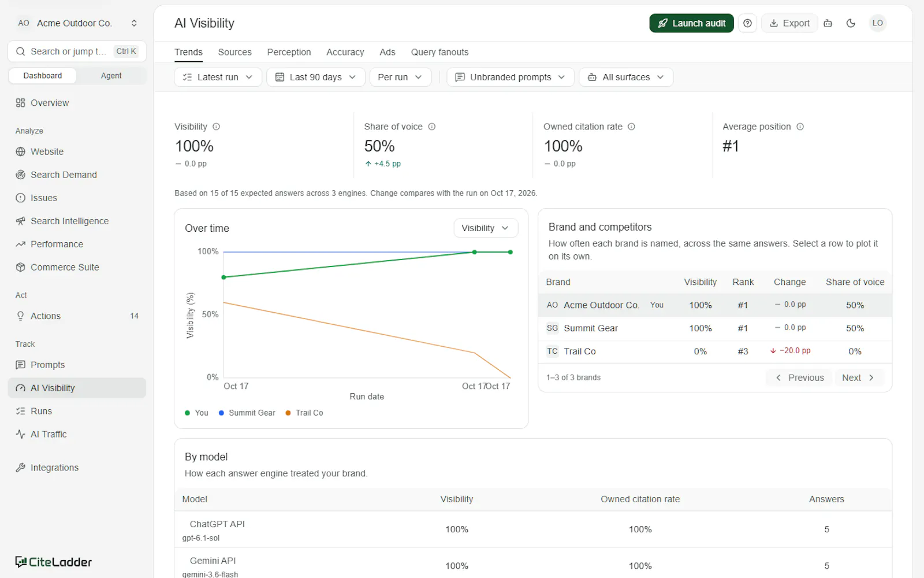This screenshot has width=924, height=578.
Task: Click the LO user avatar
Action: coord(877,23)
